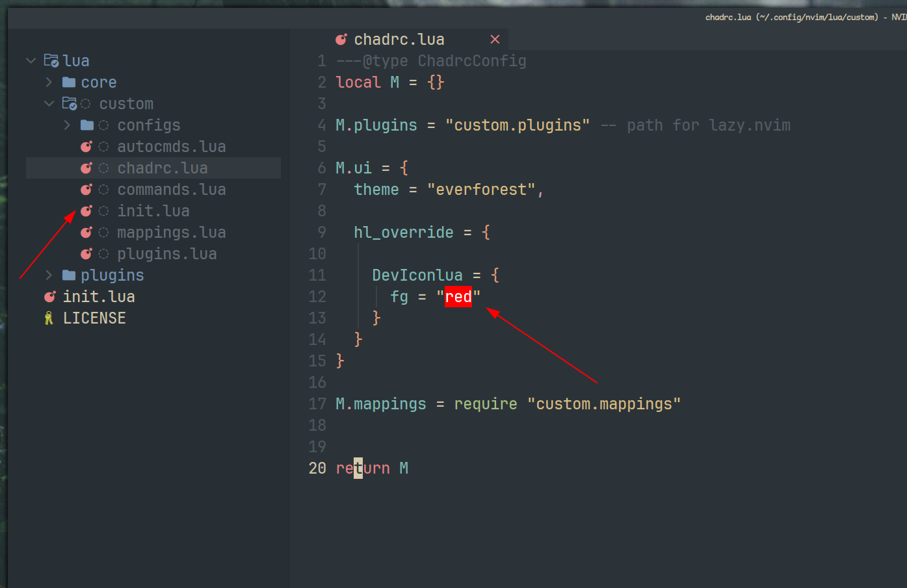Open autocmds.lua from the file tree

(172, 147)
